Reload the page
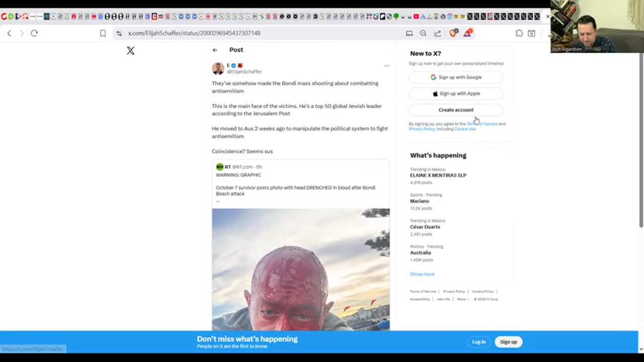 (34, 33)
